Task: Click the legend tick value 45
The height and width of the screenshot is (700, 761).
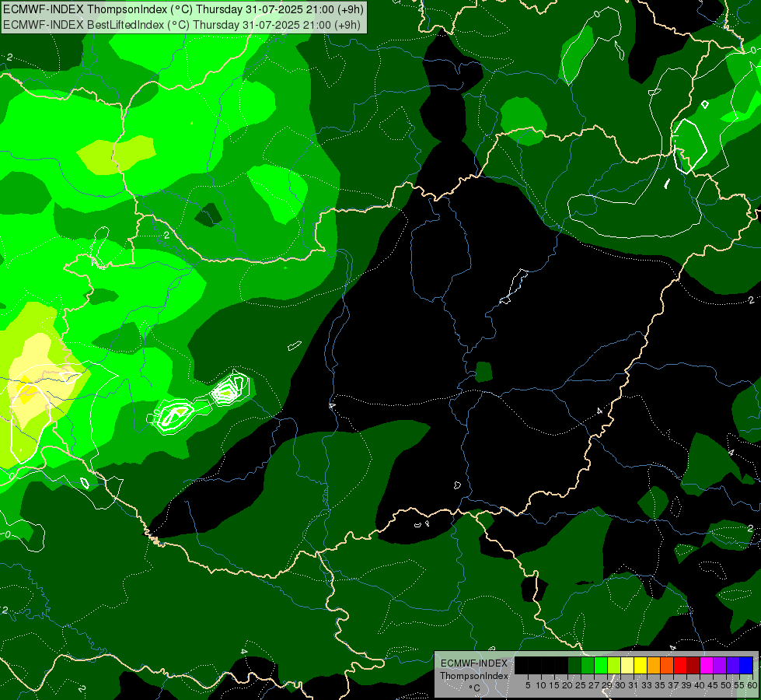Action: pos(713,685)
